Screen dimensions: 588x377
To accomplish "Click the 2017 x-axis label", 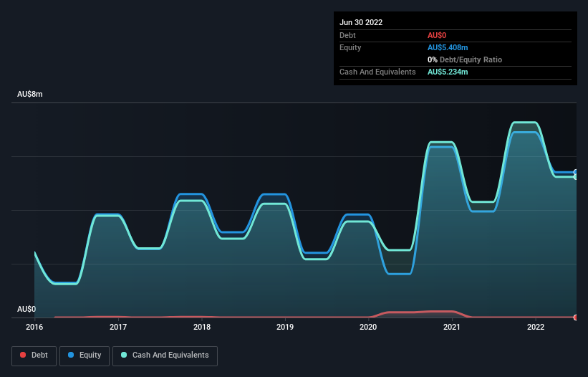I will (118, 327).
